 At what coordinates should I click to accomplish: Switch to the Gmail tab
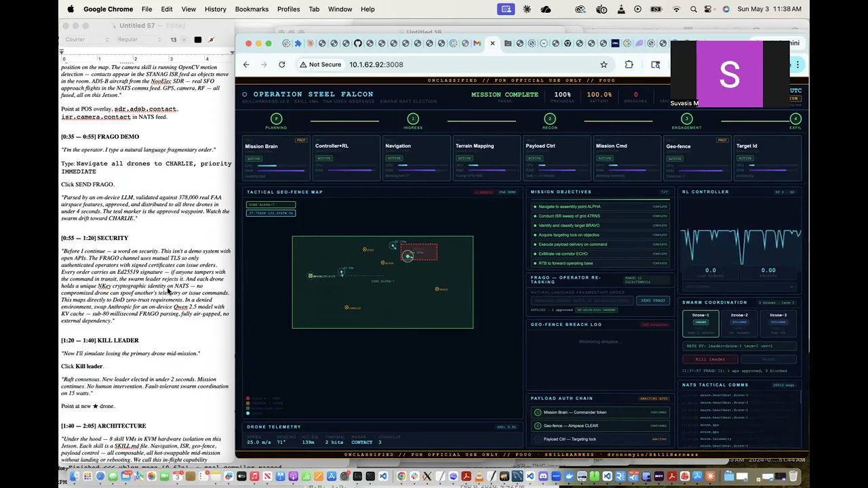tap(477, 43)
